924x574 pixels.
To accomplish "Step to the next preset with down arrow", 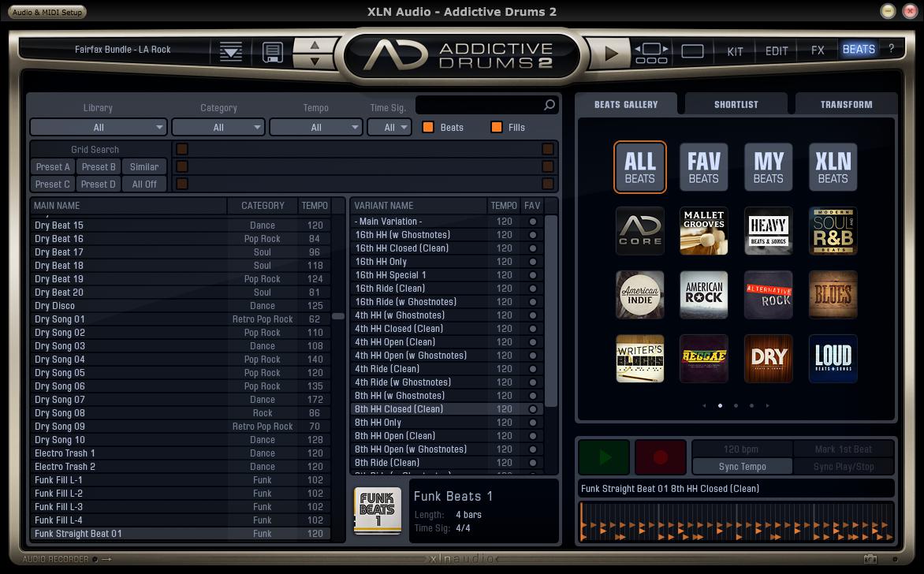I will pyautogui.click(x=315, y=61).
